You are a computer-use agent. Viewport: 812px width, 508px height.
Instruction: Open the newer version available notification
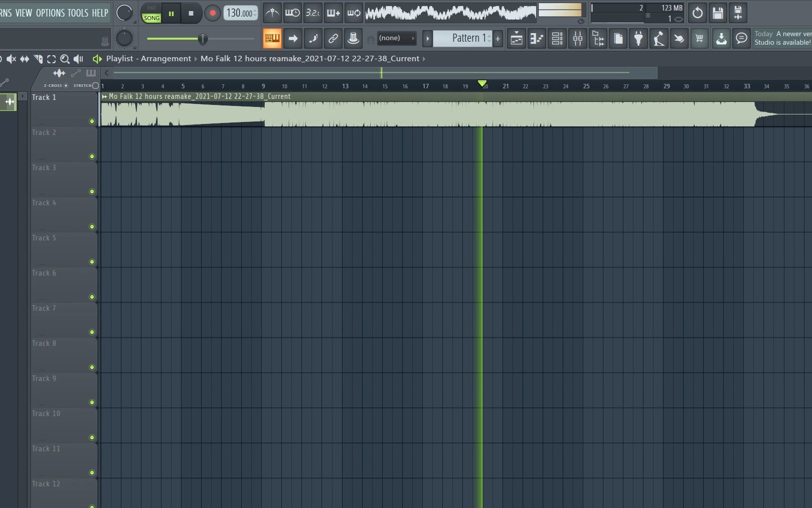coord(782,38)
